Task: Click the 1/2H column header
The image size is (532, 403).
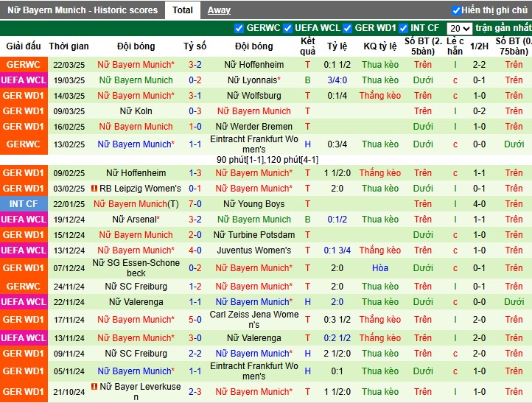Action: tap(479, 46)
